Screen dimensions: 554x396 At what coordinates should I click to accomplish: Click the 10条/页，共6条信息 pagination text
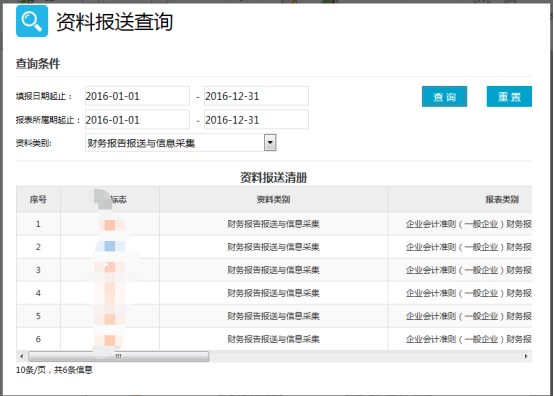click(x=54, y=370)
